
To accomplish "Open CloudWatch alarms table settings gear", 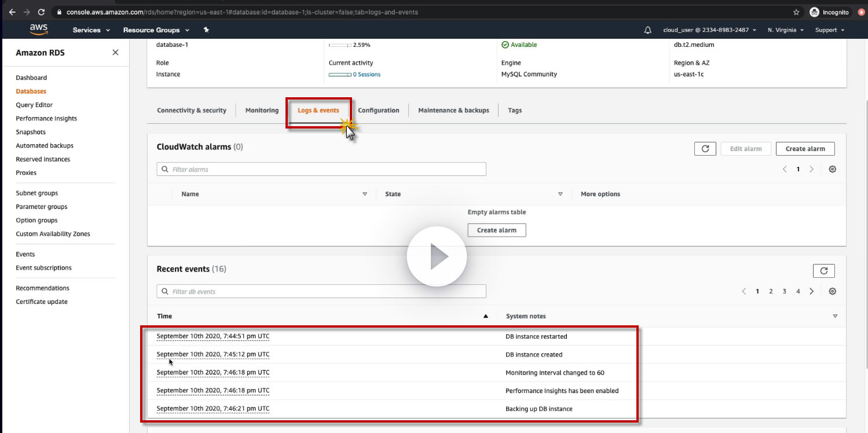I will click(833, 169).
